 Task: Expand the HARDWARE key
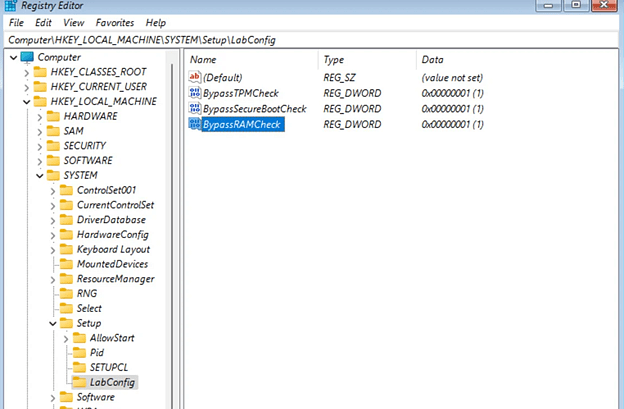click(x=39, y=117)
